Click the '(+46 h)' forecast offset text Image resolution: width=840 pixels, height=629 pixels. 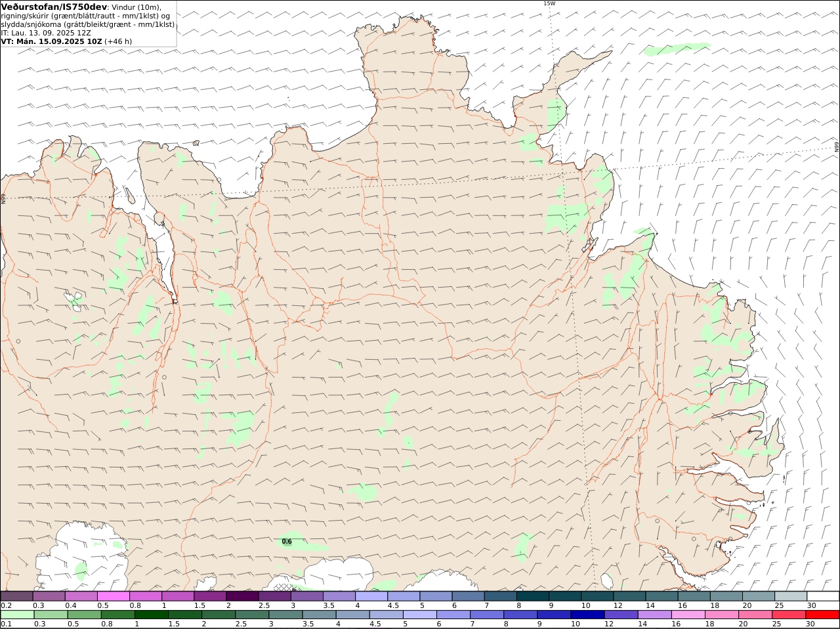coord(118,41)
